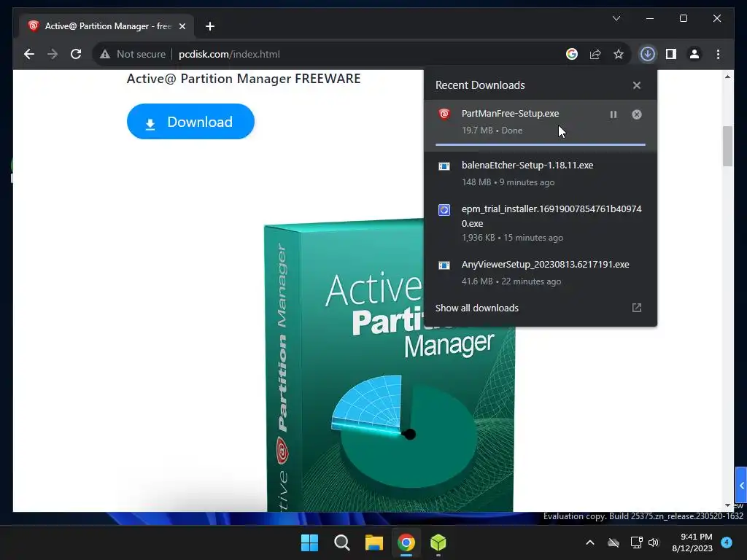Click the balenaEtcher-Setup-1.18.11.exe file icon
The image size is (747, 560).
[x=444, y=166]
